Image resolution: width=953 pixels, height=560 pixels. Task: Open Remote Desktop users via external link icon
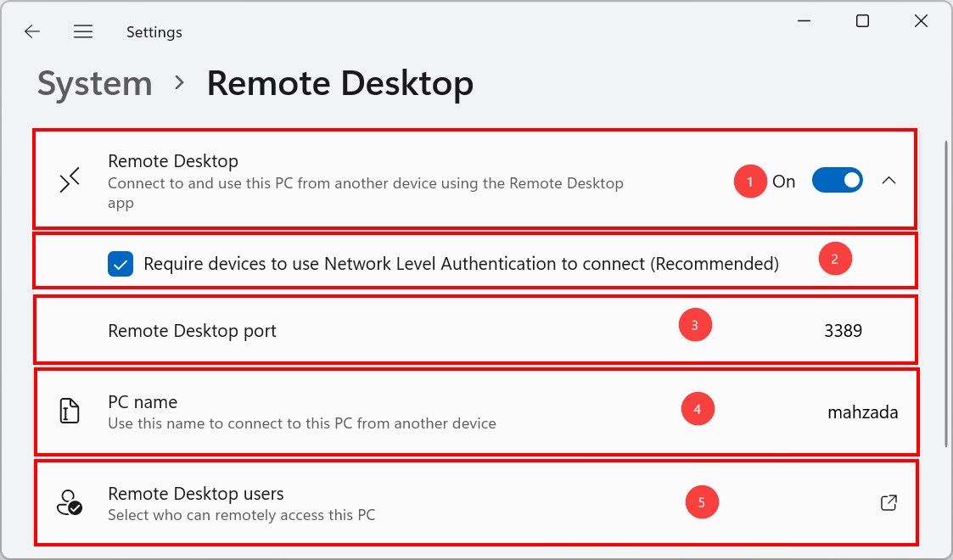(x=889, y=502)
